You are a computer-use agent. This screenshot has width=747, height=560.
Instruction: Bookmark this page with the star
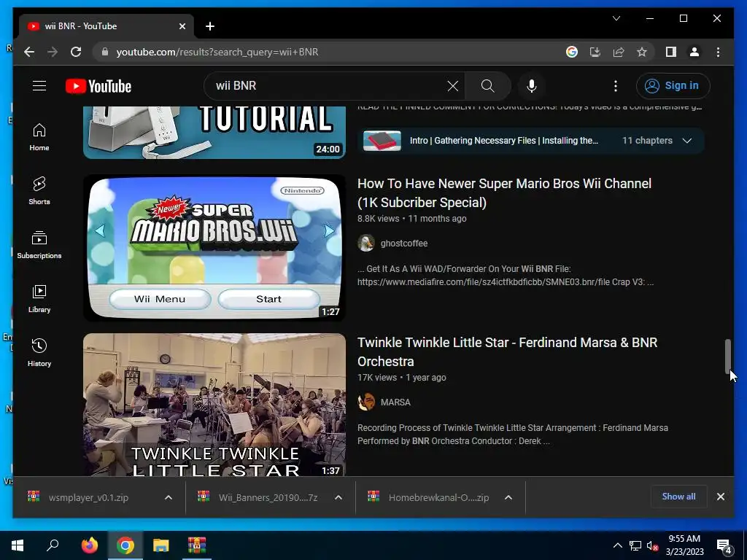[642, 52]
